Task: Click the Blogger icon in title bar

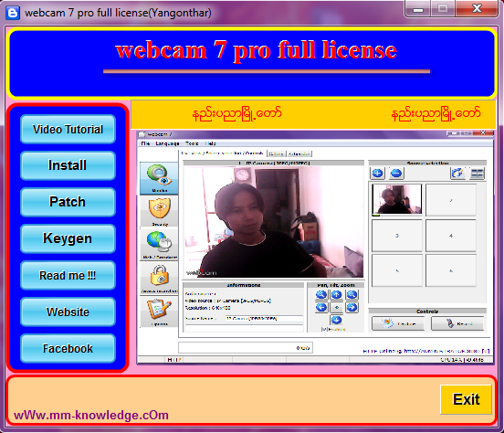Action: point(13,13)
